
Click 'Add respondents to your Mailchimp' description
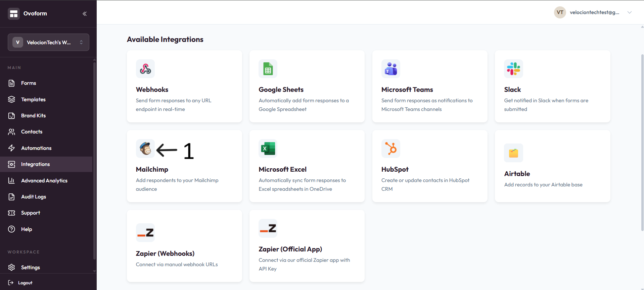(177, 185)
